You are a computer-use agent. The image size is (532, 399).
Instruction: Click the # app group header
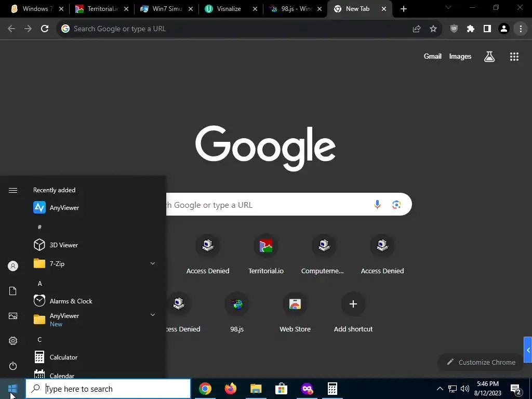click(39, 227)
